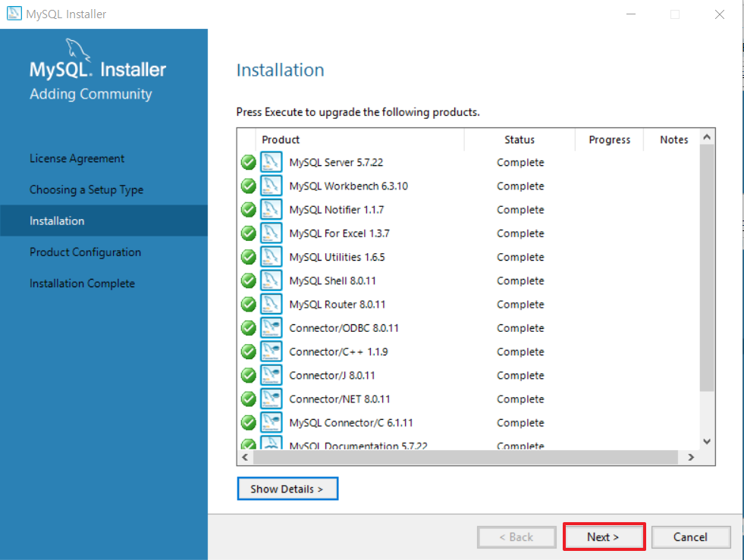Click the Progress column header
Image resolution: width=744 pixels, height=560 pixels.
609,139
